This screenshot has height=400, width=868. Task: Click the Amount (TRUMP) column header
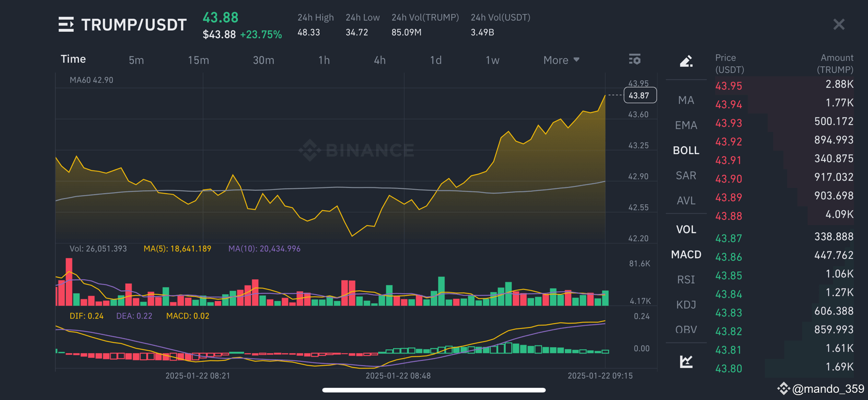pos(835,63)
